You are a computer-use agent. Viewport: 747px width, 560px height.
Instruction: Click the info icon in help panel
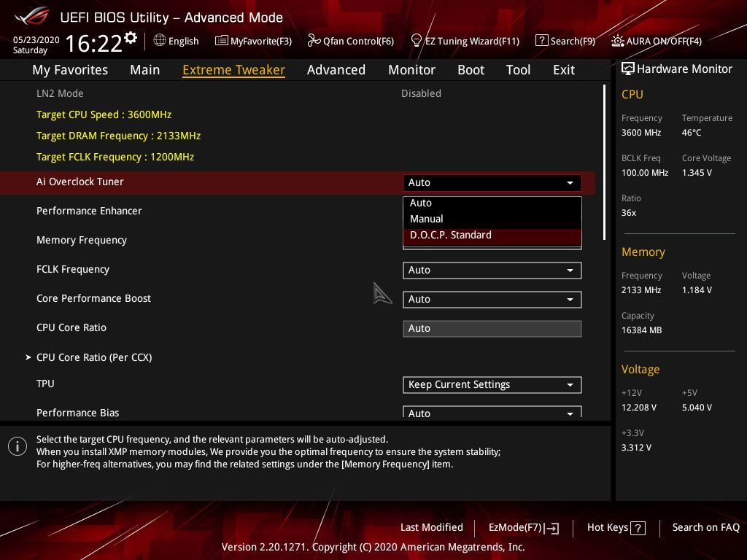coord(18,447)
